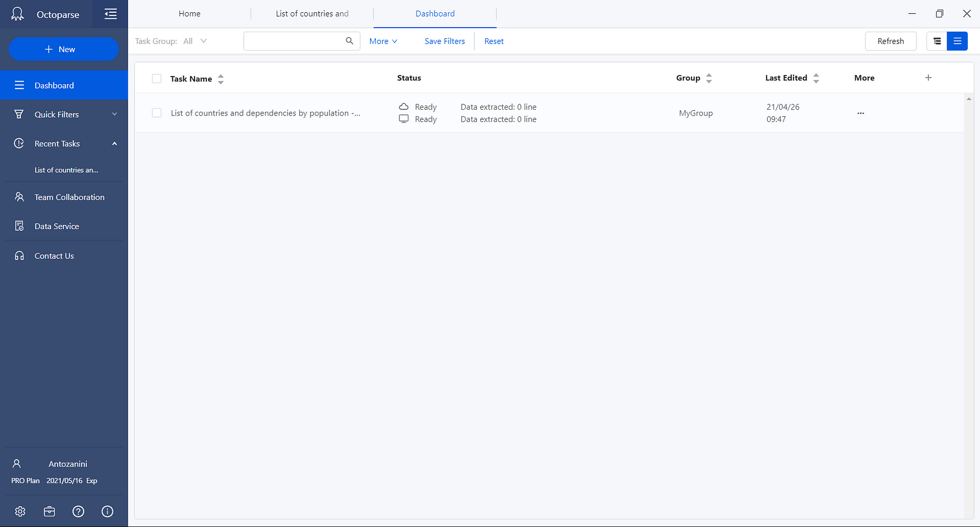Click the Status column header
Screen dimensions: 980x527
pyautogui.click(x=409, y=78)
